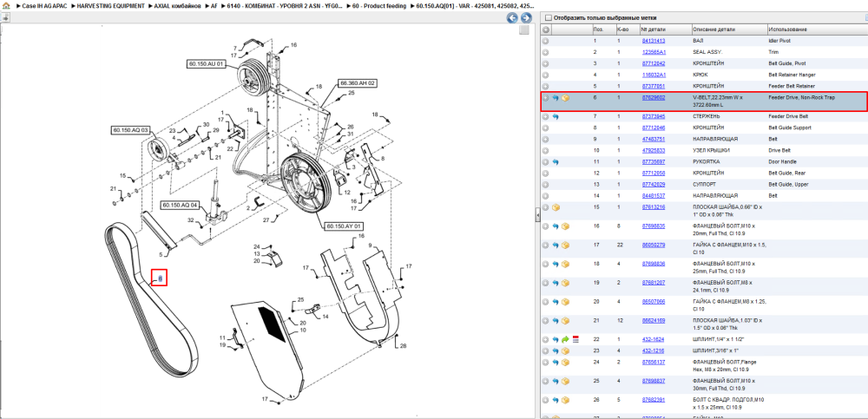Viewport: 868px width, 419px height.
Task: Go to catalog home via house icon
Action: click(6, 5)
